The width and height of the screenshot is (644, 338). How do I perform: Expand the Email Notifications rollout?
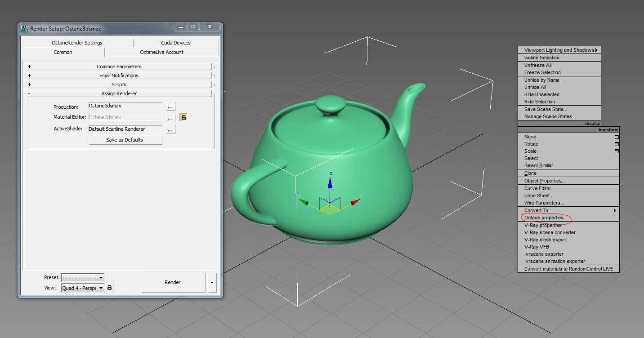(x=119, y=76)
